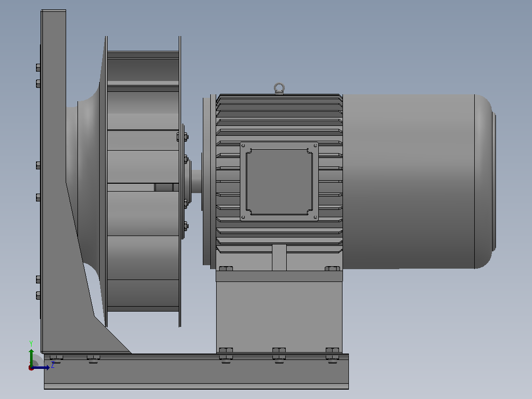Select the middle pedestal-to-base bolt
Image resolution: width=532 pixels, height=399 pixels.
click(279, 355)
